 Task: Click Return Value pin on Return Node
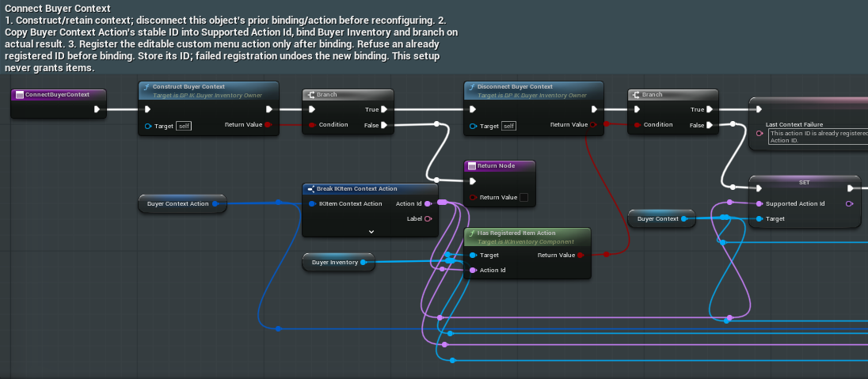coord(473,198)
